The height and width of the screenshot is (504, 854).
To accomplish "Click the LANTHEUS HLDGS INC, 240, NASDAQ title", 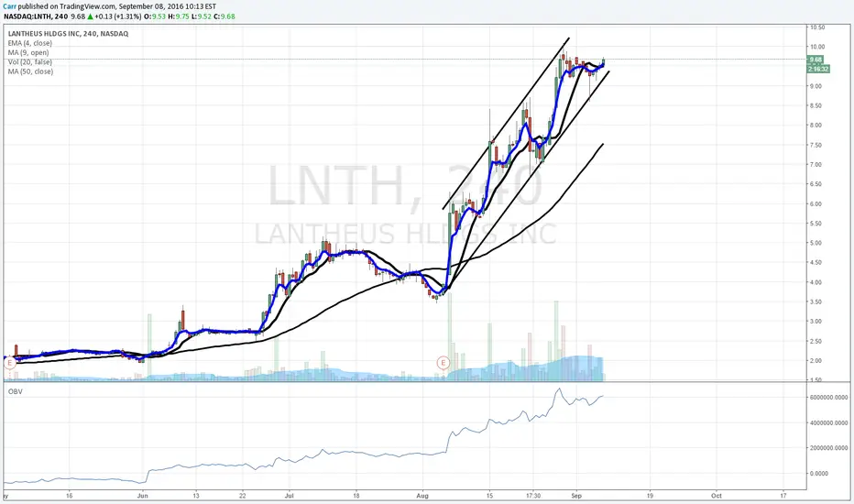I will coord(68,34).
